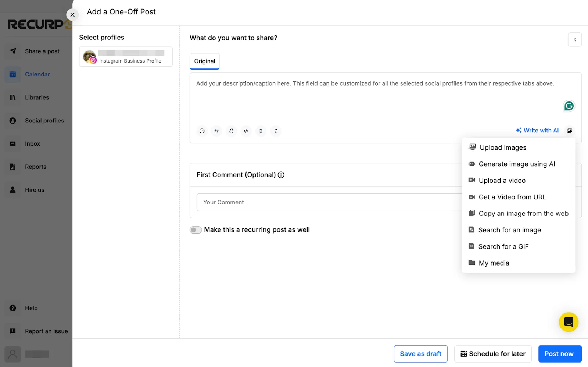
Task: Open Social profiles from the sidebar
Action: tap(44, 120)
